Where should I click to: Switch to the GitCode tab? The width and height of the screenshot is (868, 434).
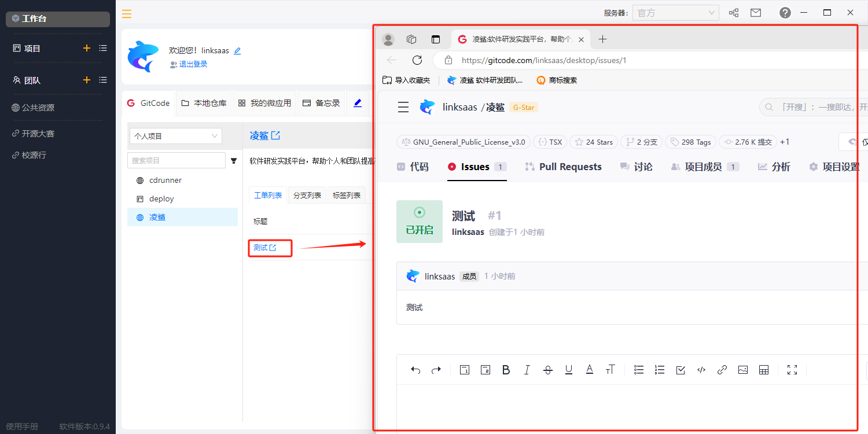pyautogui.click(x=149, y=103)
